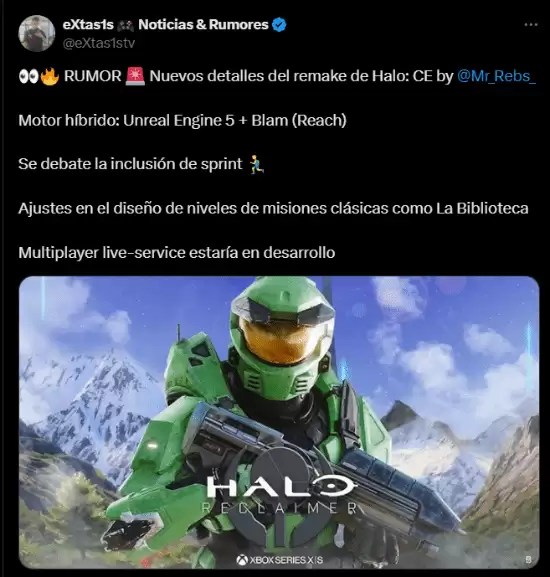Click the running person emoji after sprint
This screenshot has height=577, width=550.
256,164
